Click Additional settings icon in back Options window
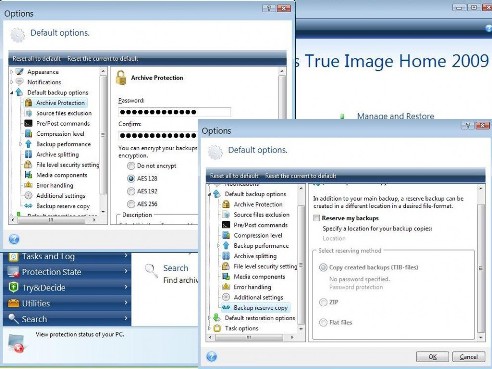 point(29,195)
